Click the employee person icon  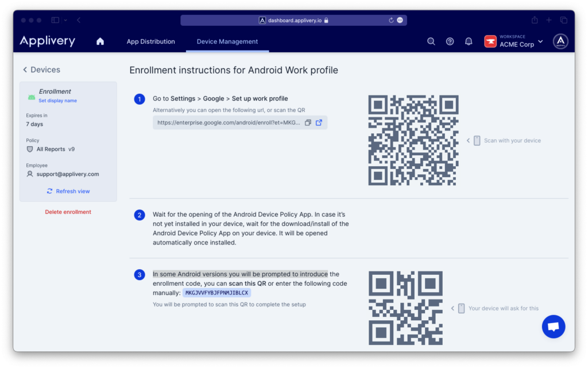[30, 174]
